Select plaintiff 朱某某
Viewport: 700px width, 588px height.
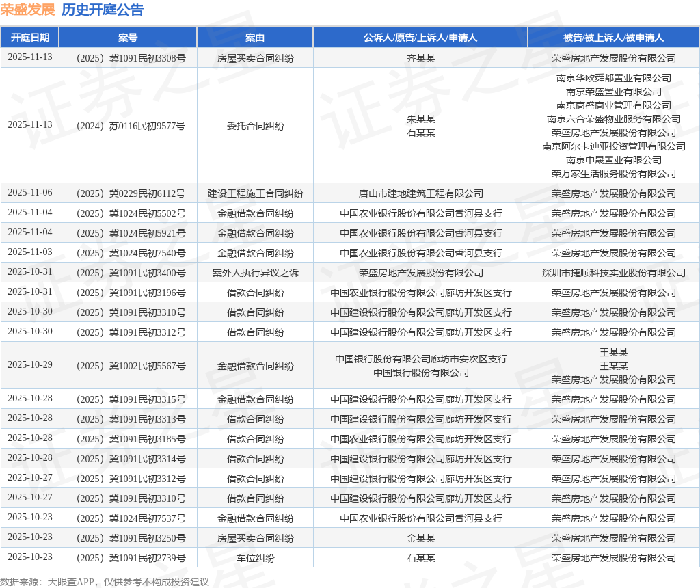coord(420,119)
